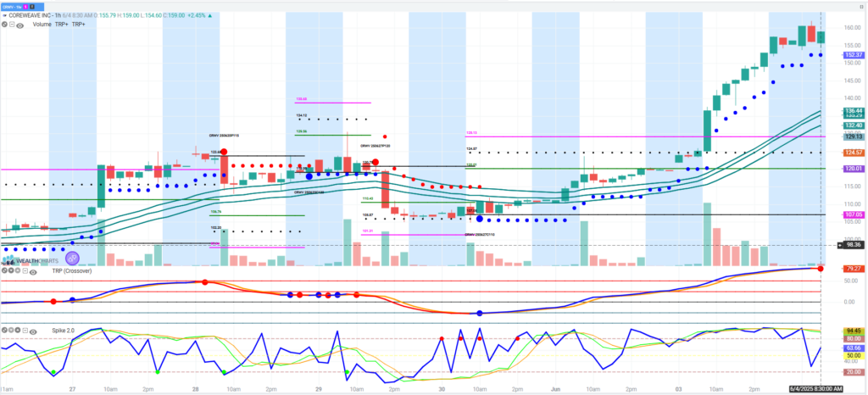Toggle TRP (Crossover) visibility eye
Viewport: 868px width, 395px height.
click(x=33, y=272)
